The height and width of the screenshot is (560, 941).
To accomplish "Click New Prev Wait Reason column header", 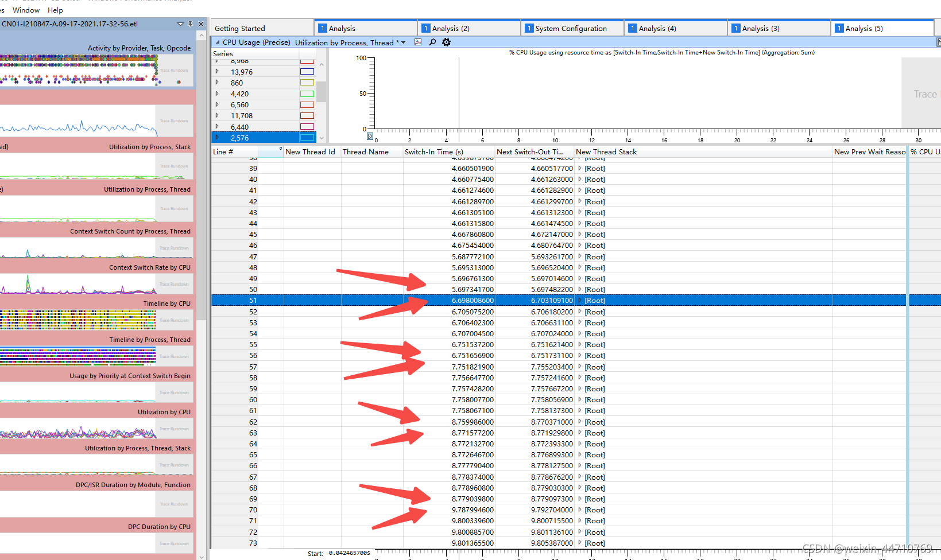I will coord(870,151).
